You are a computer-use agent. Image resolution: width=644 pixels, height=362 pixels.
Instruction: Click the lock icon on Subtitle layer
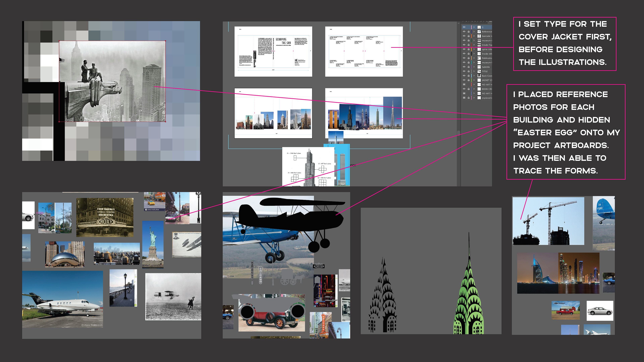pyautogui.click(x=469, y=67)
